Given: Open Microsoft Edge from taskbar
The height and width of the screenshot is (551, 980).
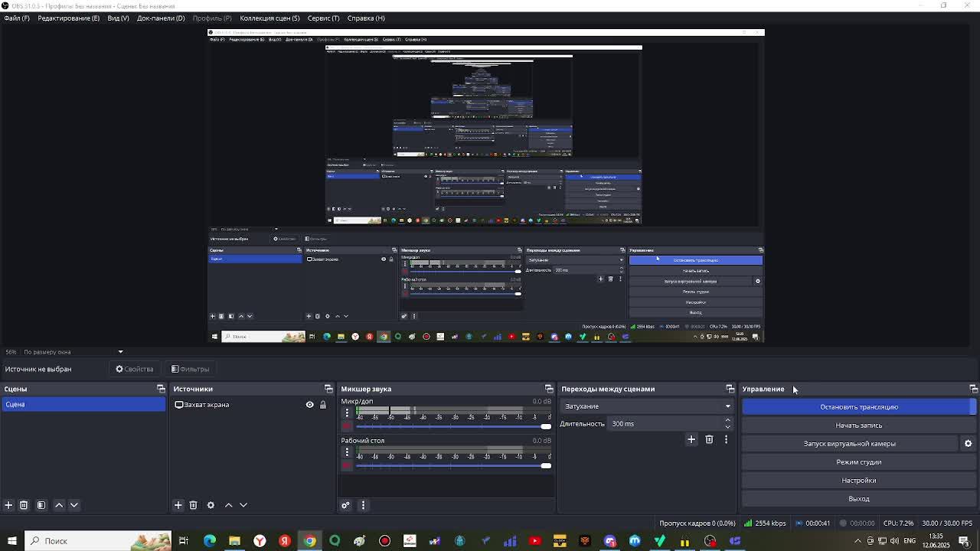Looking at the screenshot, I should [x=210, y=541].
